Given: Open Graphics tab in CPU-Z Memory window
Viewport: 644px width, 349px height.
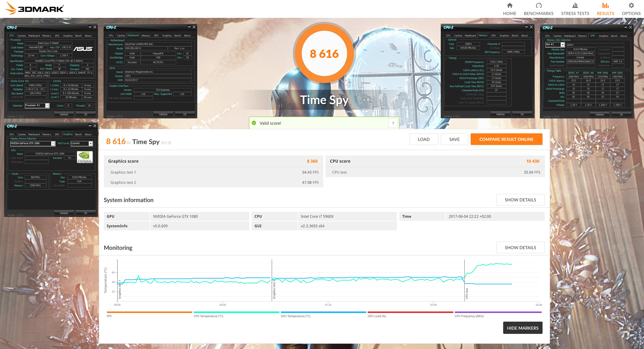Looking at the screenshot, I should coord(504,35).
